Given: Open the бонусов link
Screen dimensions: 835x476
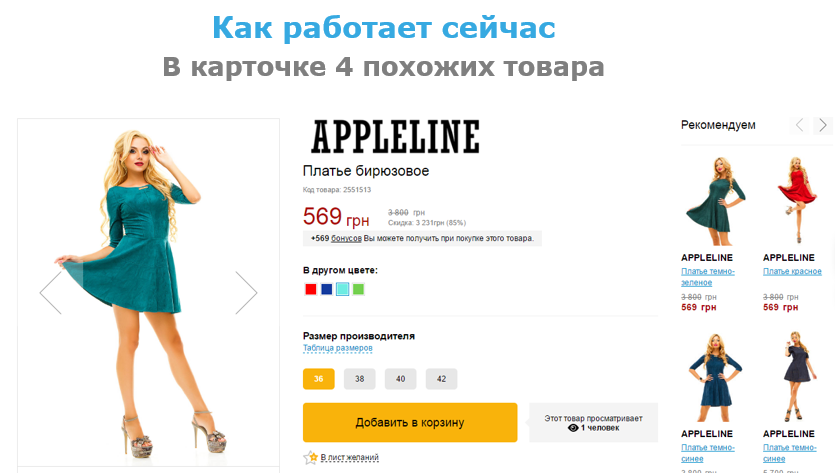Looking at the screenshot, I should point(346,239).
